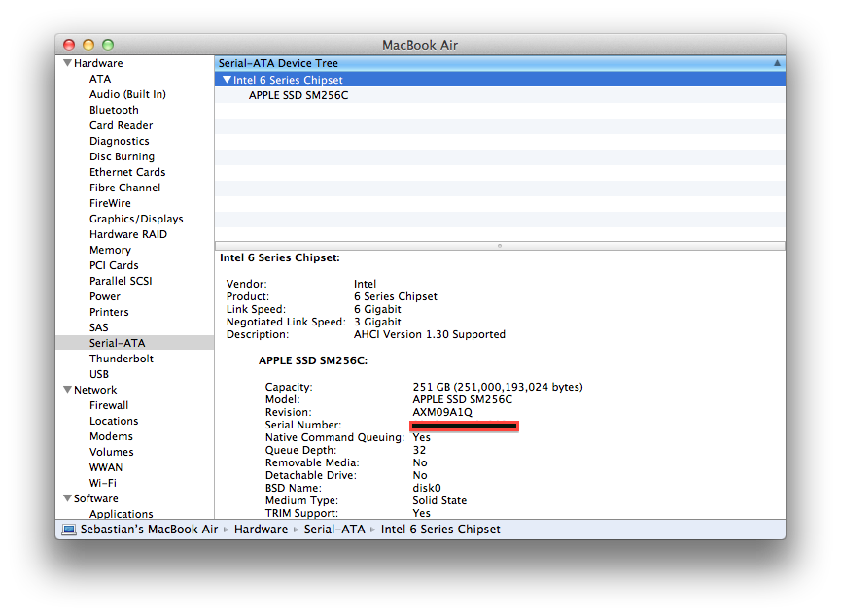Screen dimensions: 841x616
Task: Open Firewall under Network
Action: pos(109,405)
